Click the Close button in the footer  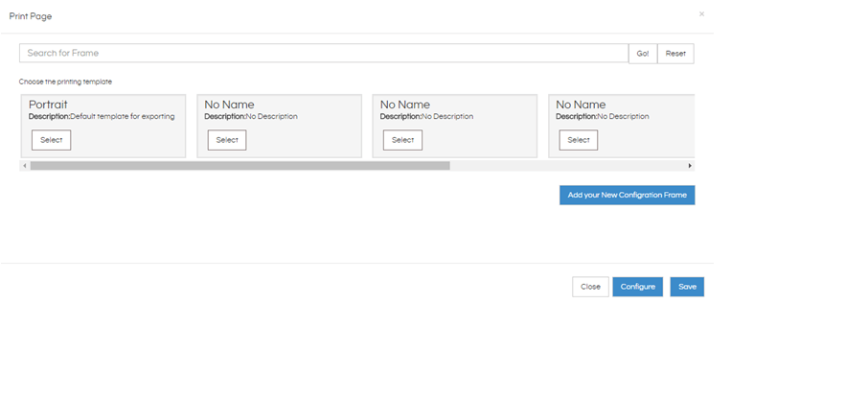click(590, 287)
